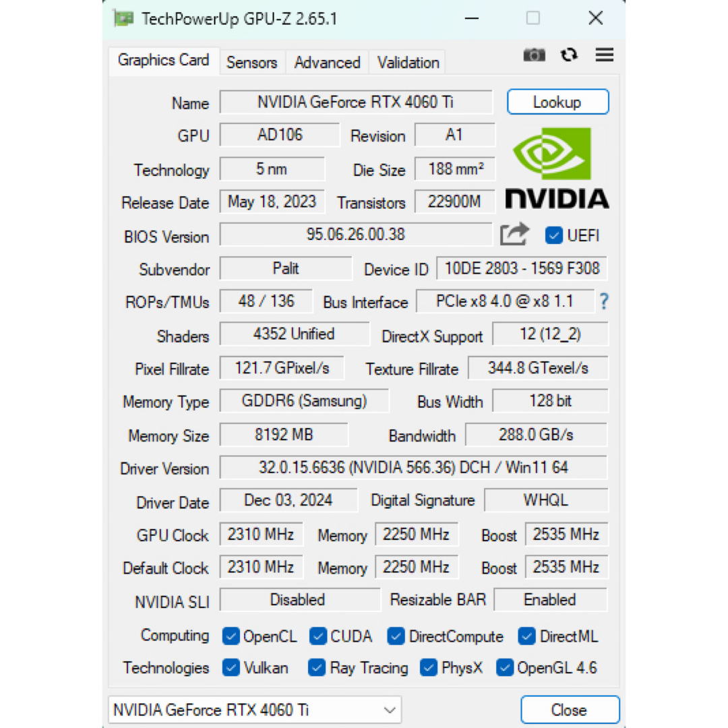Click the Shaders field 4352 Unified

pos(295,334)
